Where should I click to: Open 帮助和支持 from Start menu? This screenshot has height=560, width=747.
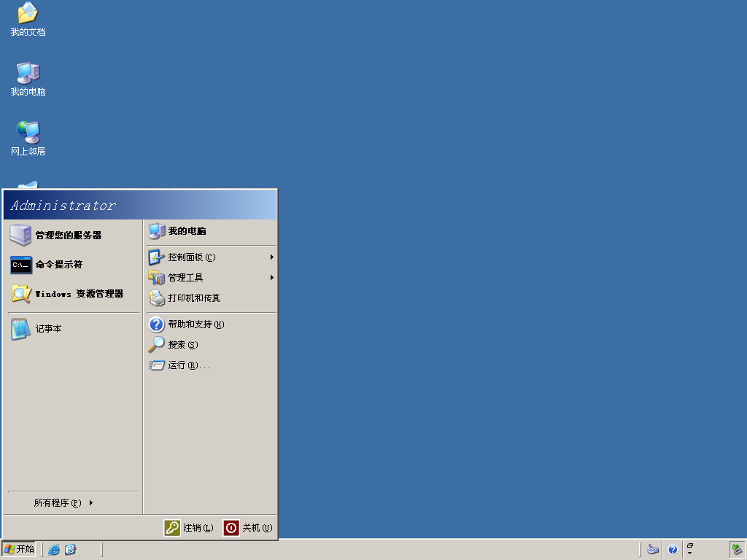pos(211,324)
